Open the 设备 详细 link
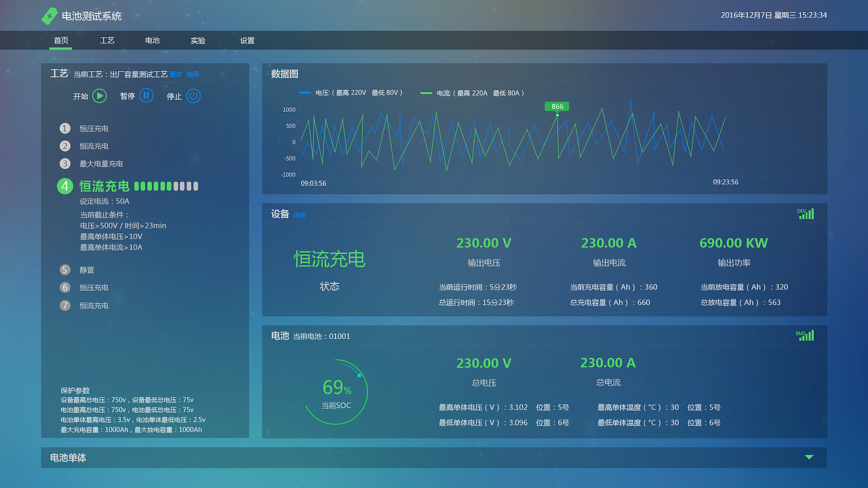The height and width of the screenshot is (488, 868). (299, 215)
